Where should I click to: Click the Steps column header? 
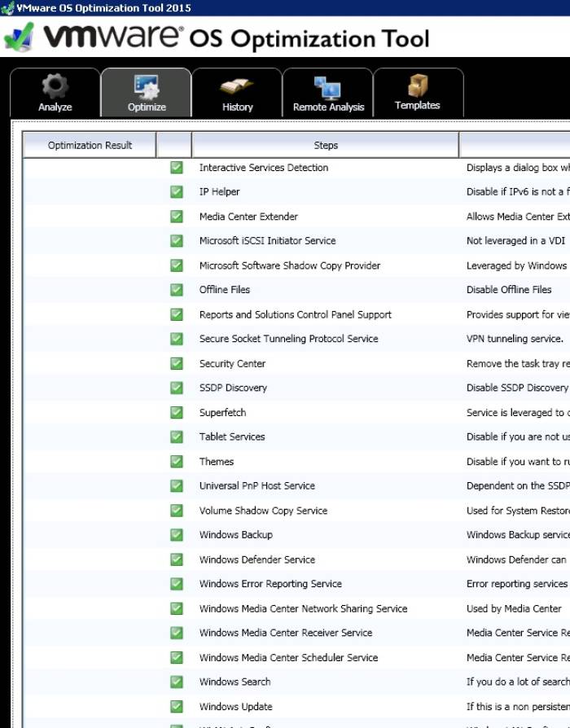[326, 145]
